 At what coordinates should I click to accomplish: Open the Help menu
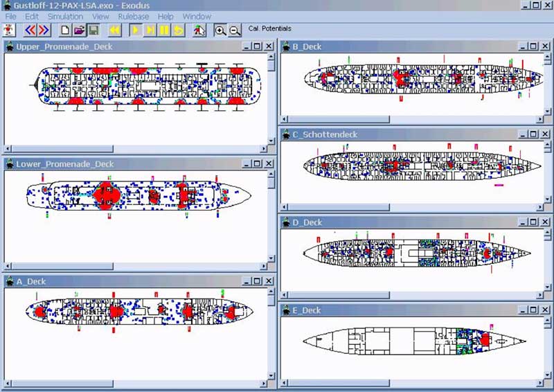pyautogui.click(x=166, y=17)
